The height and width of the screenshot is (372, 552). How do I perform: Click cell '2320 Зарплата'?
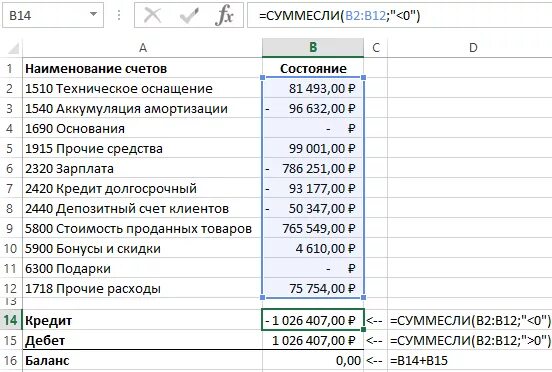143,169
